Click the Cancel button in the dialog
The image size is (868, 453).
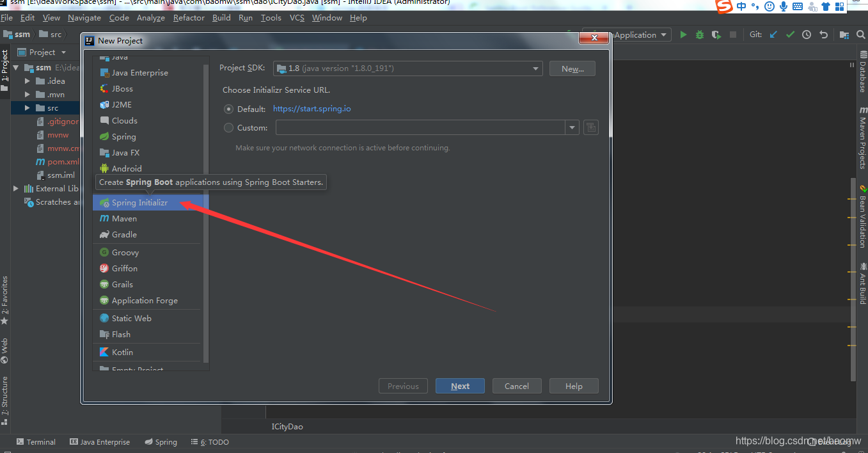517,386
